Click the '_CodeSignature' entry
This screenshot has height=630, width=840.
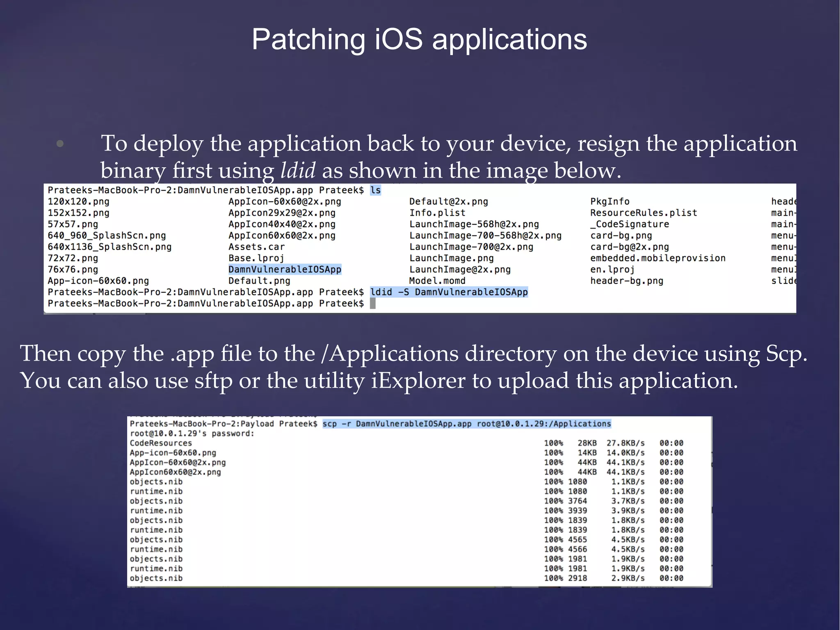coord(630,224)
